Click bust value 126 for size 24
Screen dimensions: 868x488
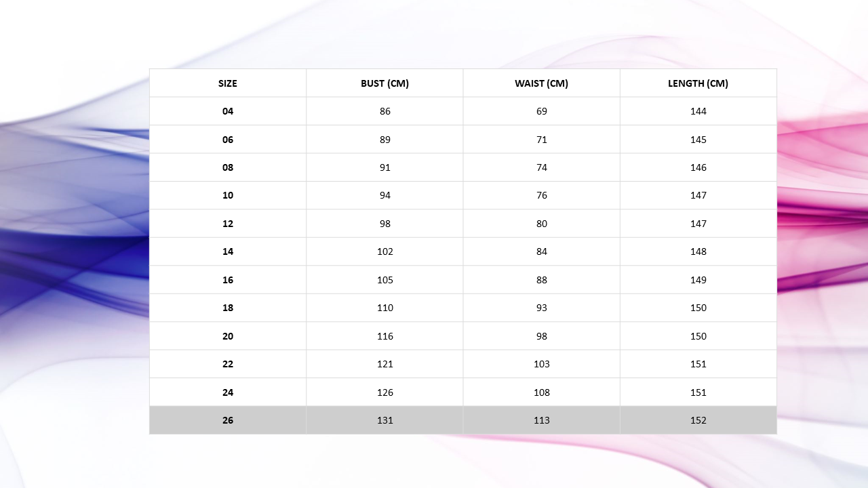[x=384, y=392]
